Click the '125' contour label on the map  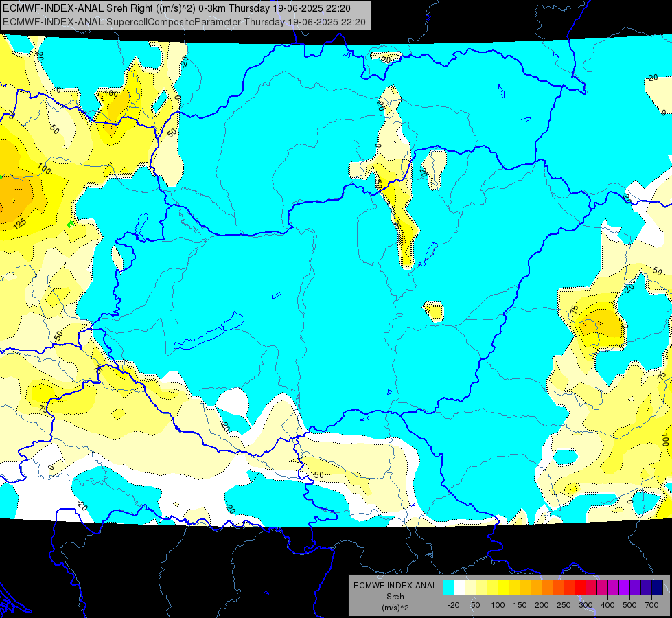[x=20, y=223]
